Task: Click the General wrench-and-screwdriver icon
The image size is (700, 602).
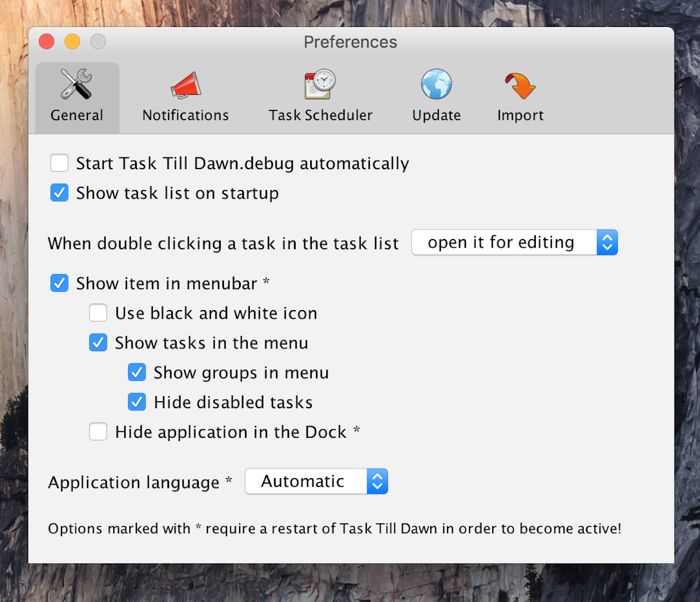Action: point(76,84)
